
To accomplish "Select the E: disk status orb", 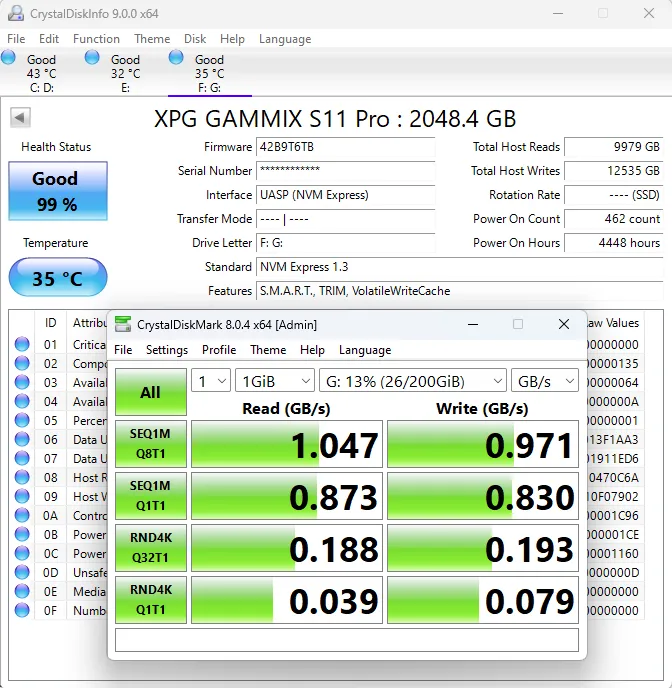I will 92,58.
